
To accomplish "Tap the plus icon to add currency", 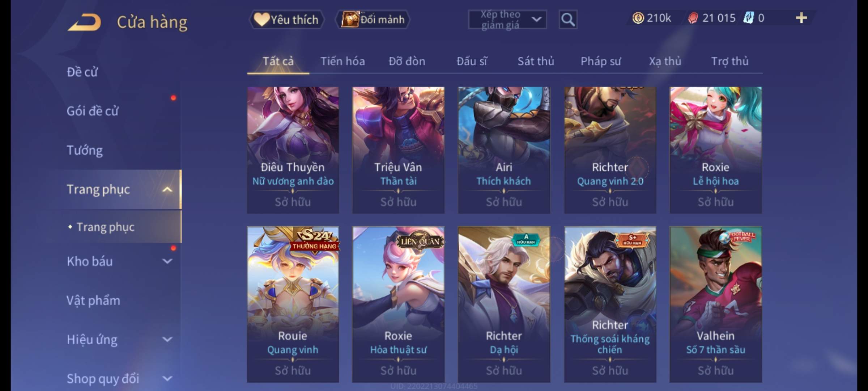I will pyautogui.click(x=801, y=18).
